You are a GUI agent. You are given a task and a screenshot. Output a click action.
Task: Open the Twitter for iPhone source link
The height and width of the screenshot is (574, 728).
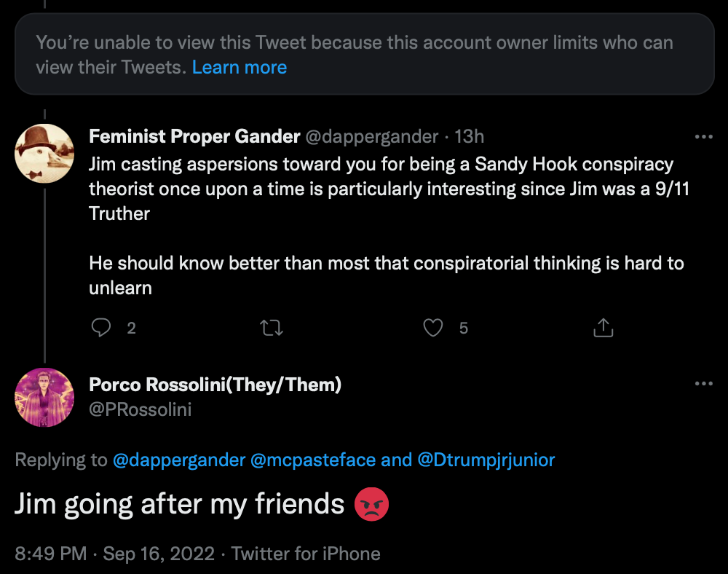[306, 554]
